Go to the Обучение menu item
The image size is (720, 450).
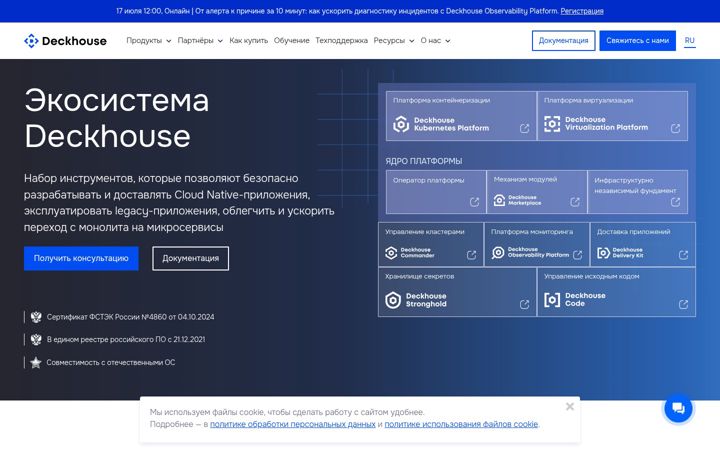click(292, 40)
